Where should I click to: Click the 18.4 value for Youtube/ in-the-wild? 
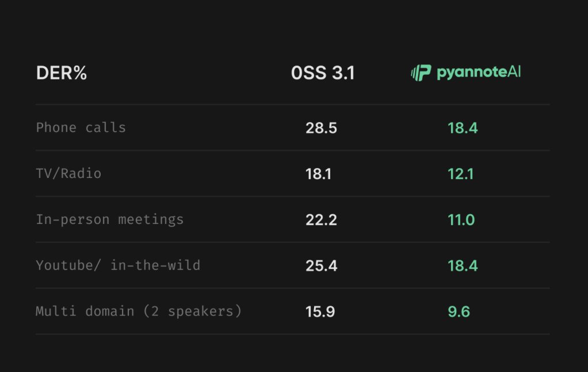coord(463,266)
